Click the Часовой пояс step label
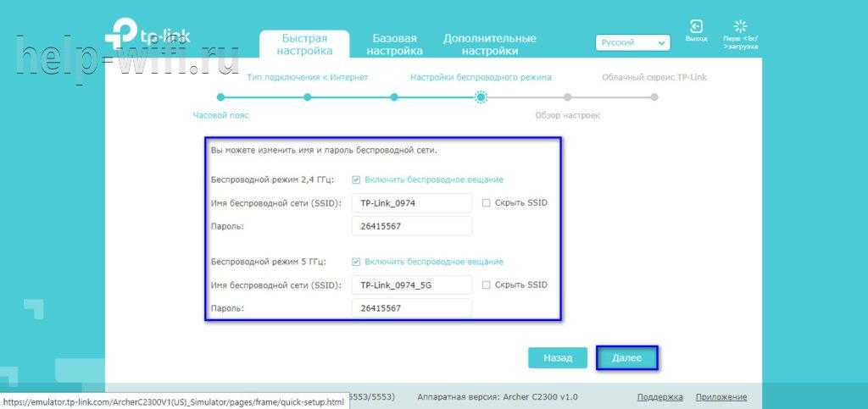The height and width of the screenshot is (409, 868). (221, 115)
